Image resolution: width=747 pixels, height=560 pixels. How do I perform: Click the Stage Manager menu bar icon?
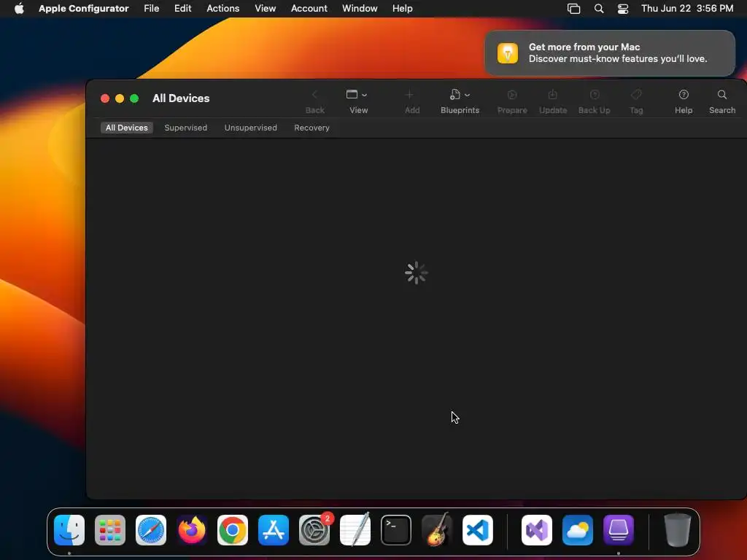[x=573, y=9]
